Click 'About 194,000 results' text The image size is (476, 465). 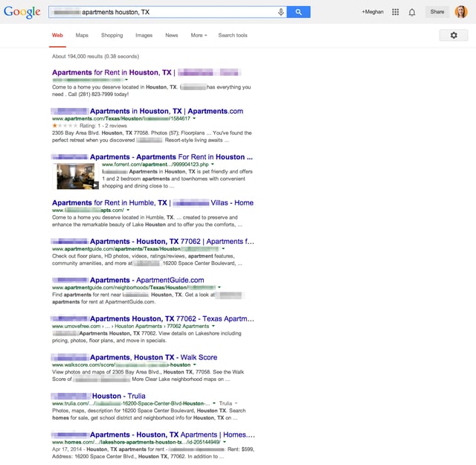coord(77,57)
